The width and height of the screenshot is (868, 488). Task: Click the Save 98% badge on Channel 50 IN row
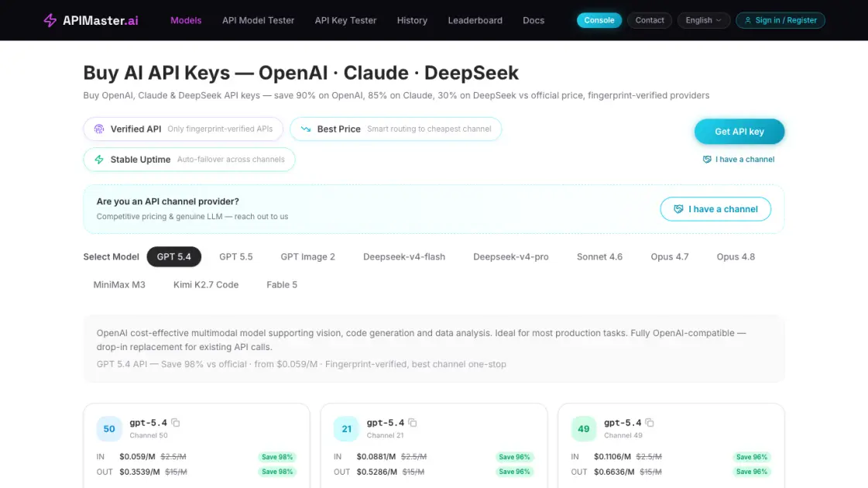276,457
